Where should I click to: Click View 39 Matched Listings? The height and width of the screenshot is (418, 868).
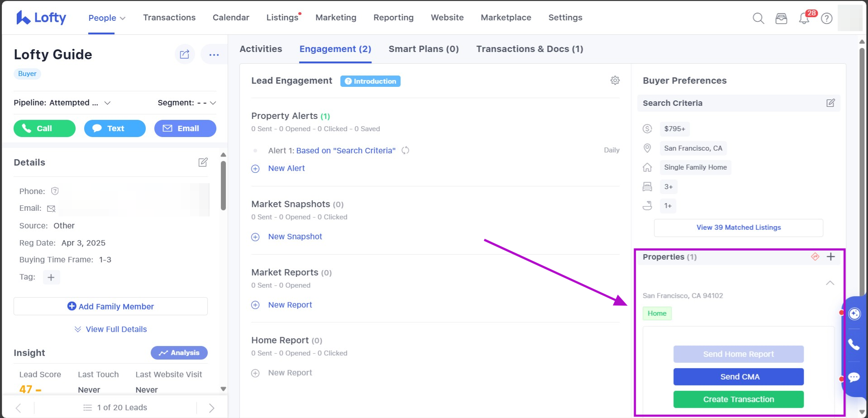point(738,228)
